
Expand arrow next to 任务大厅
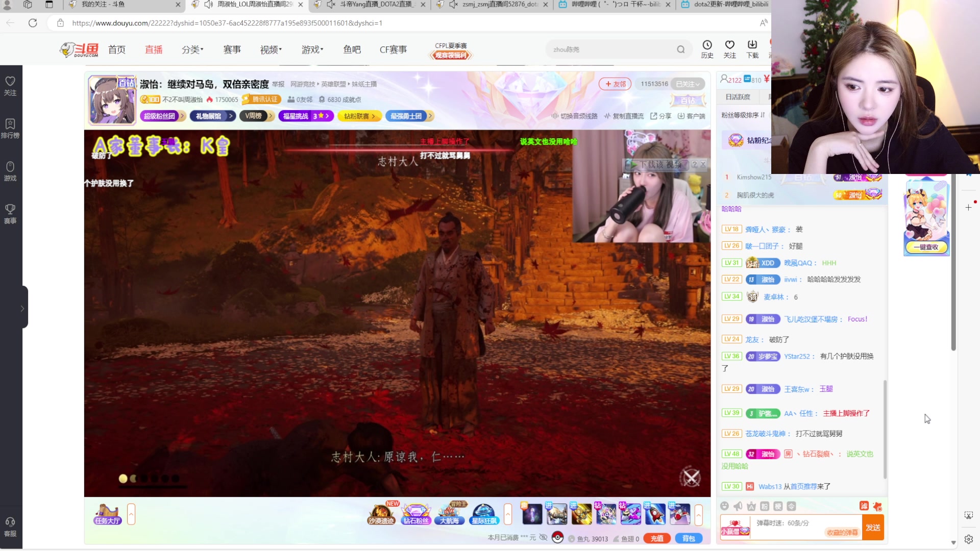coord(131,514)
